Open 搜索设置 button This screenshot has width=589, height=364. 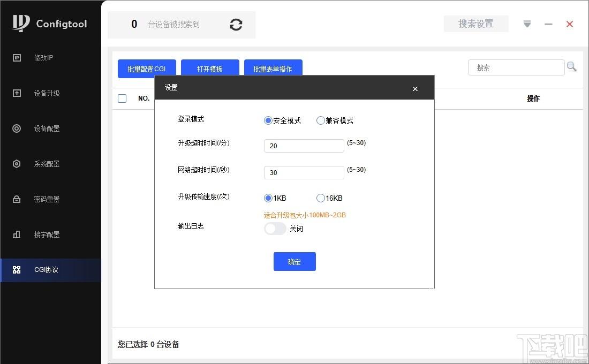[x=476, y=24]
